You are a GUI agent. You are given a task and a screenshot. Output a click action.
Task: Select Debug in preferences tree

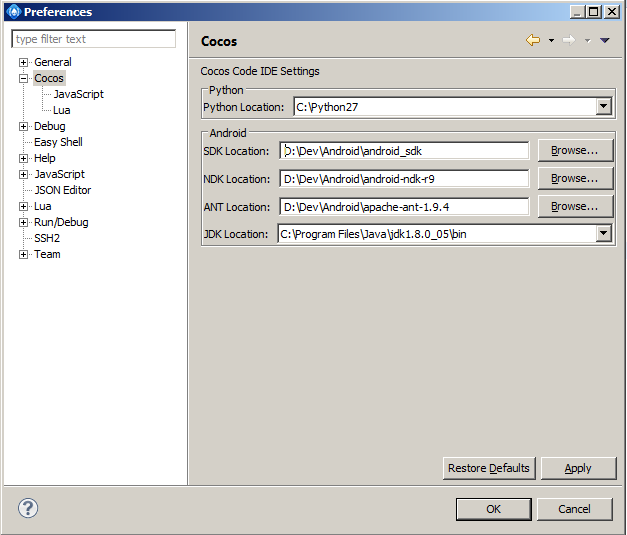click(x=50, y=126)
